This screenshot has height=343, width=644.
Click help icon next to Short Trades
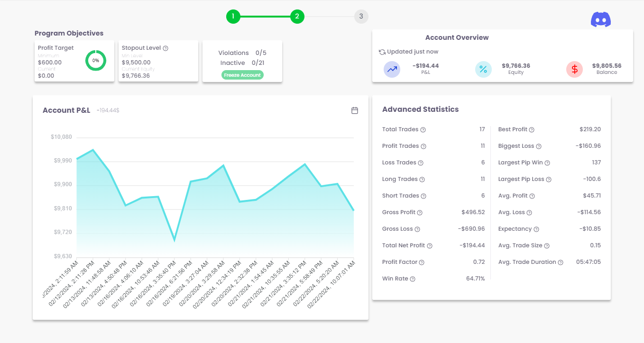(423, 196)
